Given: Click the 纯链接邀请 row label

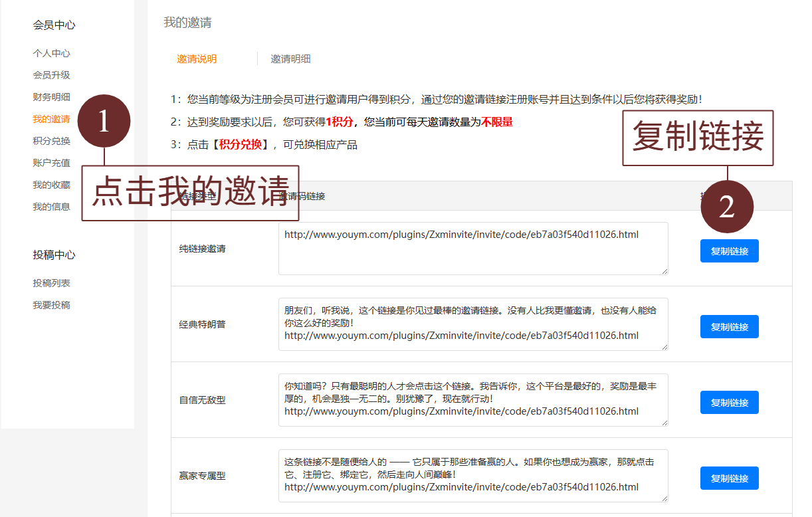Looking at the screenshot, I should (x=202, y=249).
